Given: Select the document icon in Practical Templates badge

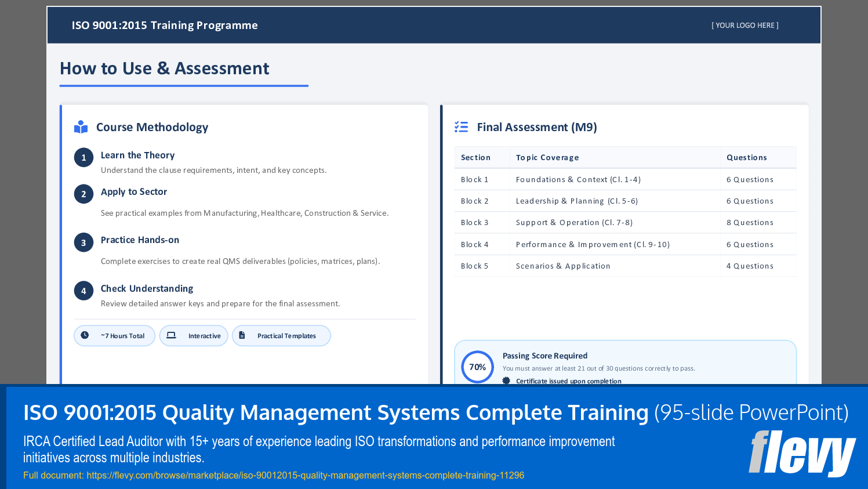Looking at the screenshot, I should point(242,335).
